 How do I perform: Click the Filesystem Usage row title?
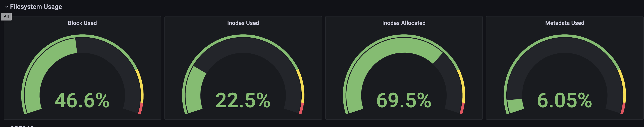(x=36, y=7)
